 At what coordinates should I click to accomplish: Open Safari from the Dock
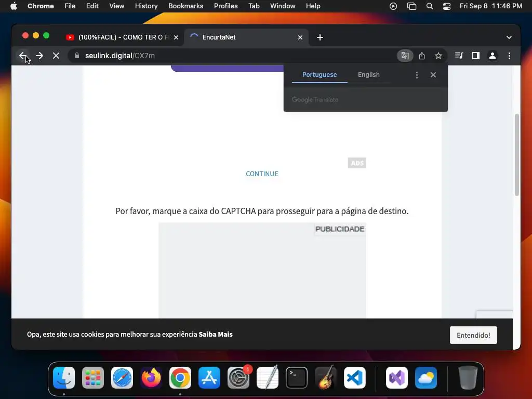122,378
